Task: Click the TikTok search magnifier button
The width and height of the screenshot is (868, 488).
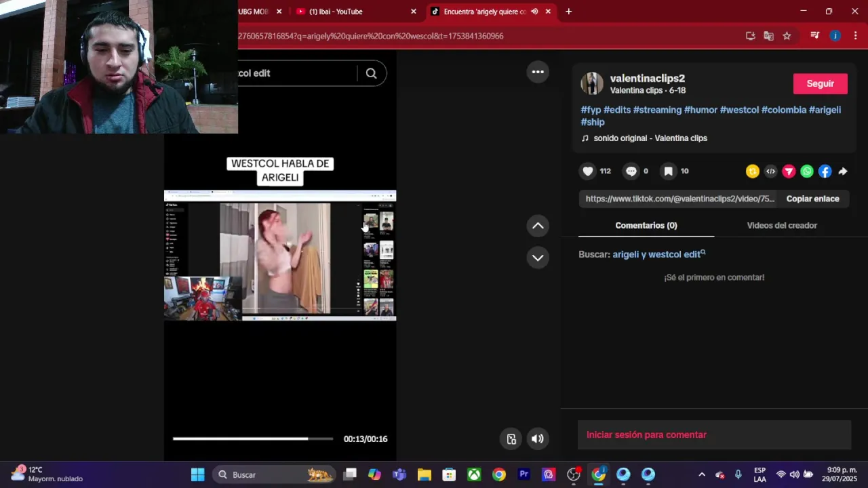Action: (371, 73)
